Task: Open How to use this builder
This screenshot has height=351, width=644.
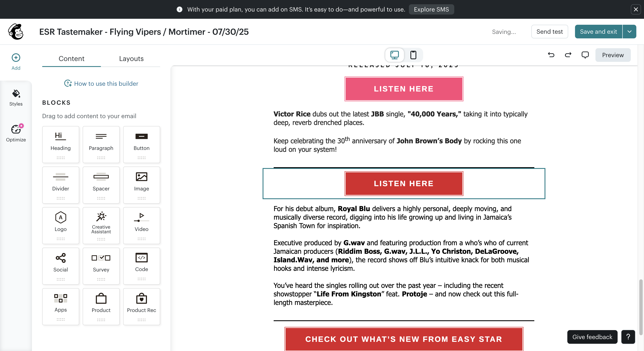Action: point(101,83)
